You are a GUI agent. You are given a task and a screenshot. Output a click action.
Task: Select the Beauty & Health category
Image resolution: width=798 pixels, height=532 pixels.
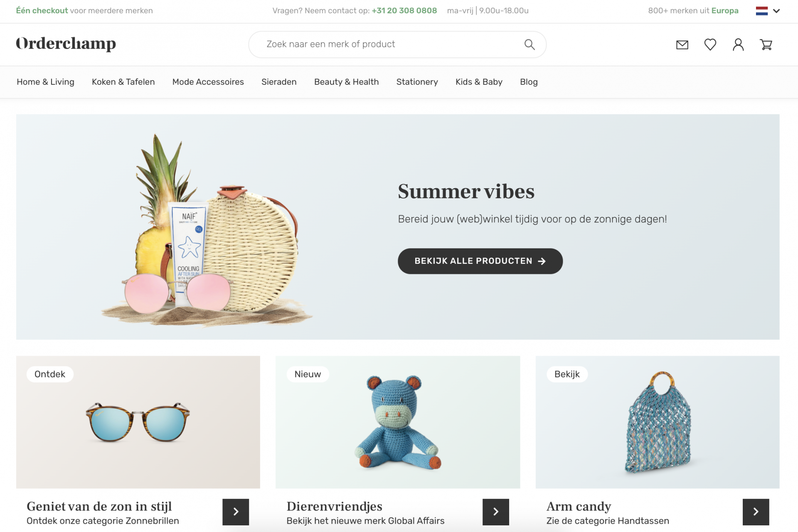point(346,82)
